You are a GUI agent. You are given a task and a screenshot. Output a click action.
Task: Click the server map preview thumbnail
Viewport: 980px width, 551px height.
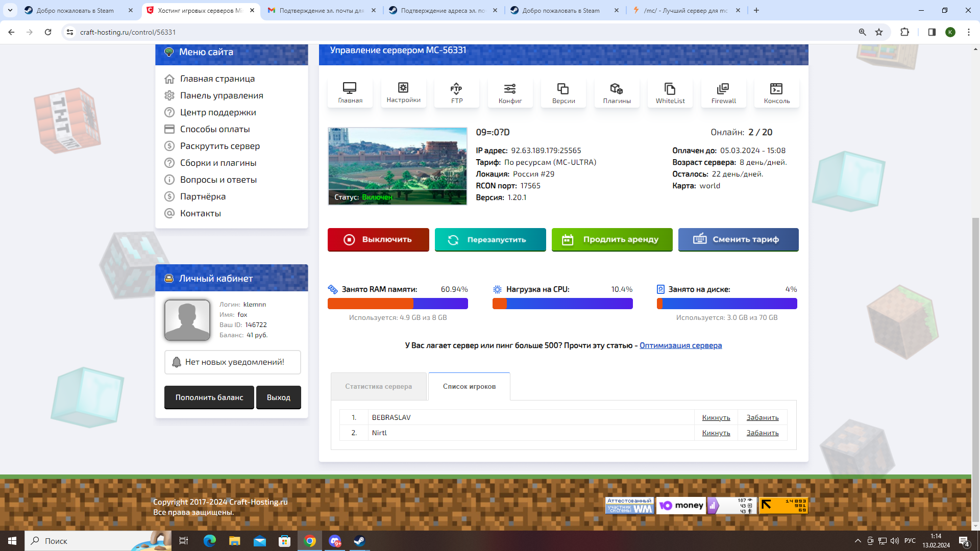tap(398, 166)
